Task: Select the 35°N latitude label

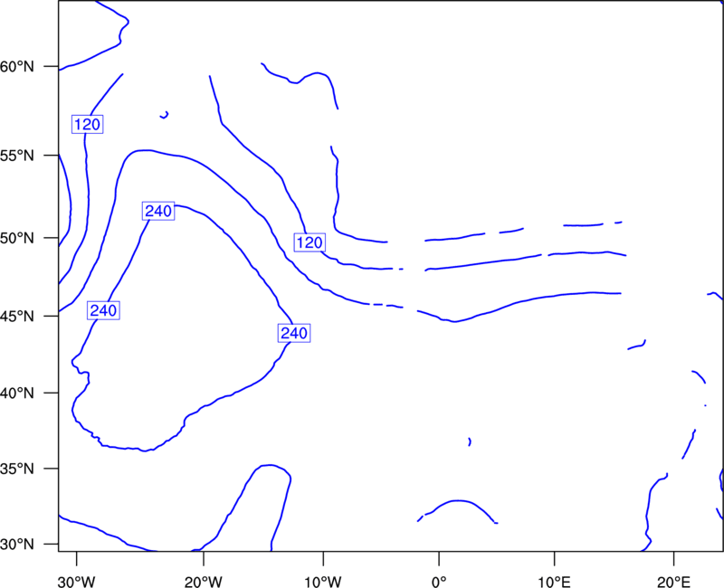Action: click(17, 469)
